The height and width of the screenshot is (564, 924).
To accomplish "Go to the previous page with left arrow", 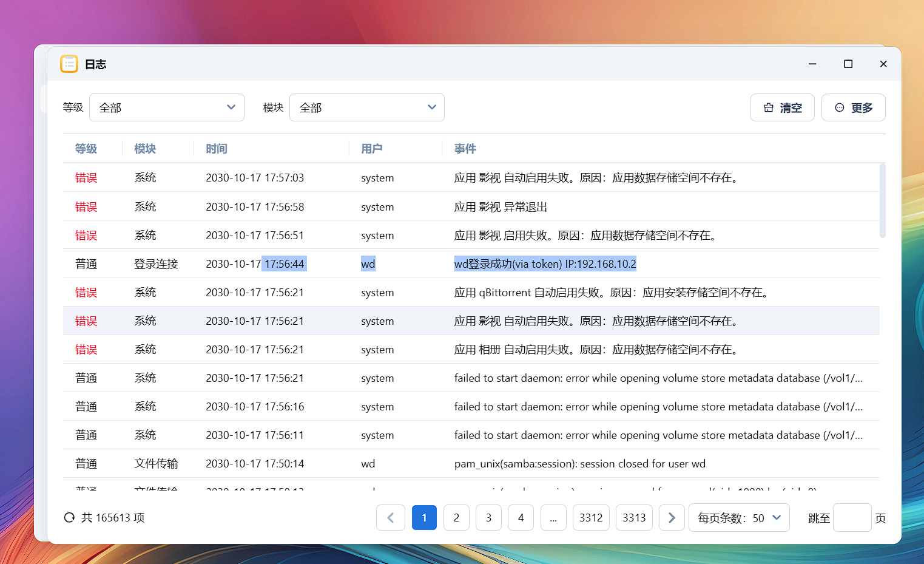I will tap(391, 518).
